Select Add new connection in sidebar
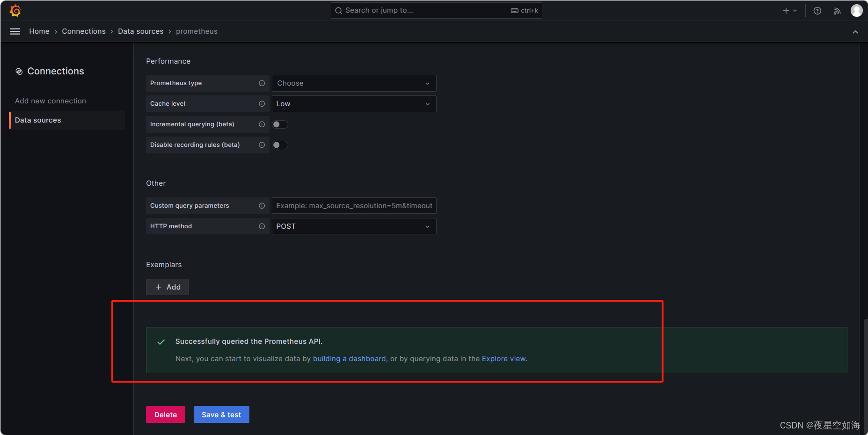The width and height of the screenshot is (868, 435). click(51, 101)
